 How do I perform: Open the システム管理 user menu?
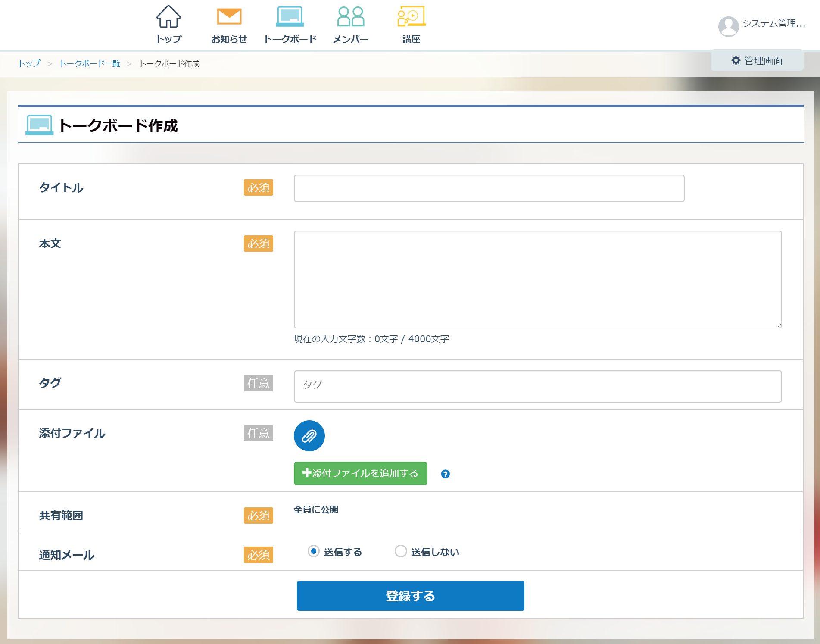click(x=773, y=24)
